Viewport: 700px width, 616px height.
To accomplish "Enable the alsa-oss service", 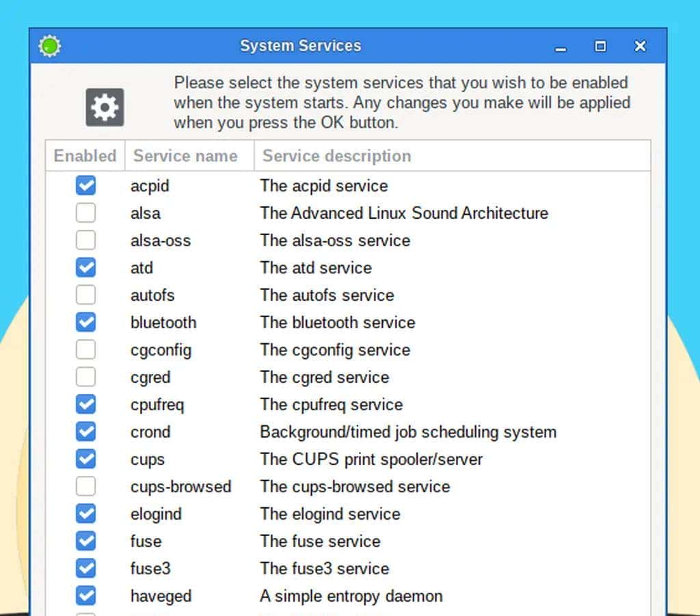I will tap(85, 240).
